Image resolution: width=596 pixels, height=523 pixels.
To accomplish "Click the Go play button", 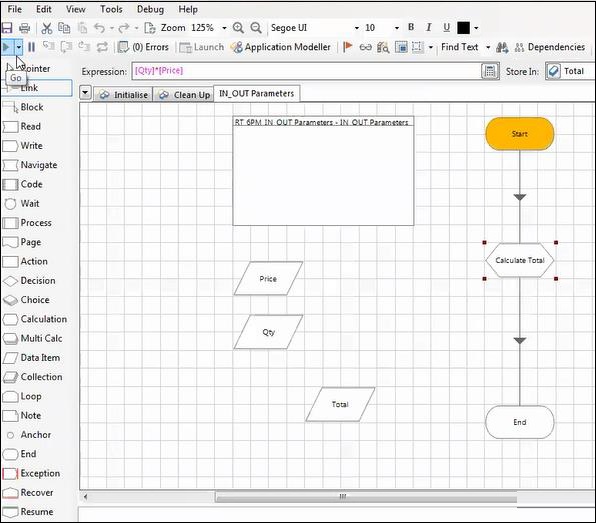I will (x=6, y=47).
